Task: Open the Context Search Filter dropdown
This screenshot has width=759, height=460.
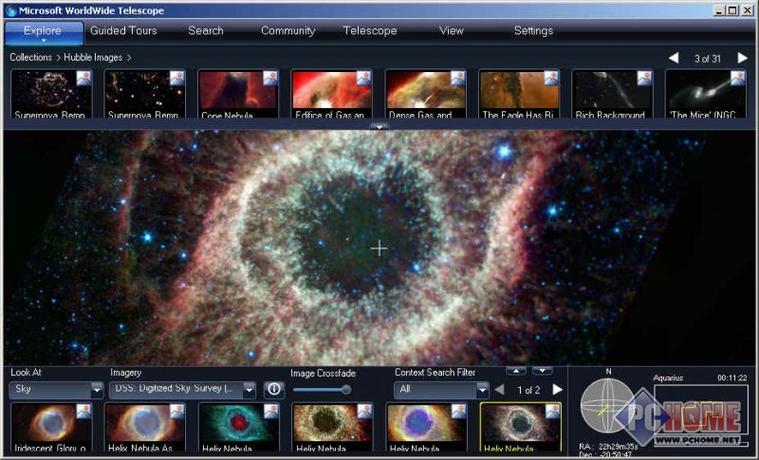Action: [441, 389]
